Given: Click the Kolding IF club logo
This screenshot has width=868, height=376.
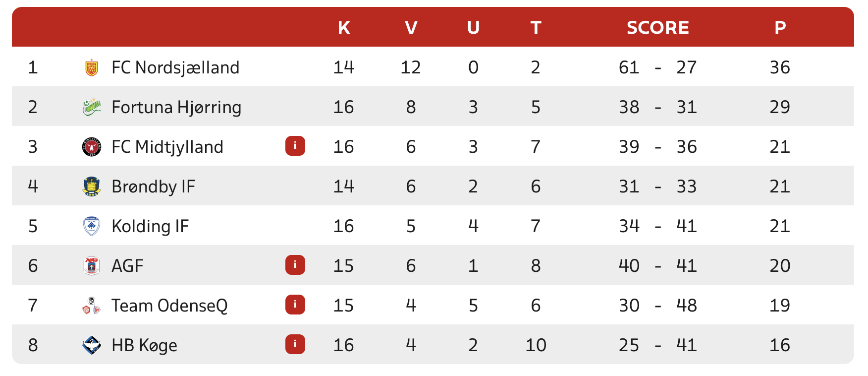Looking at the screenshot, I should 92,226.
